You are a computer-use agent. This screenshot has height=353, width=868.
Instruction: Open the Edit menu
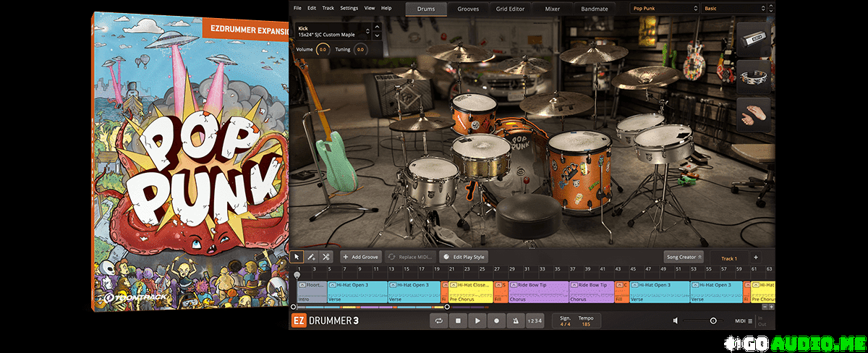(312, 8)
